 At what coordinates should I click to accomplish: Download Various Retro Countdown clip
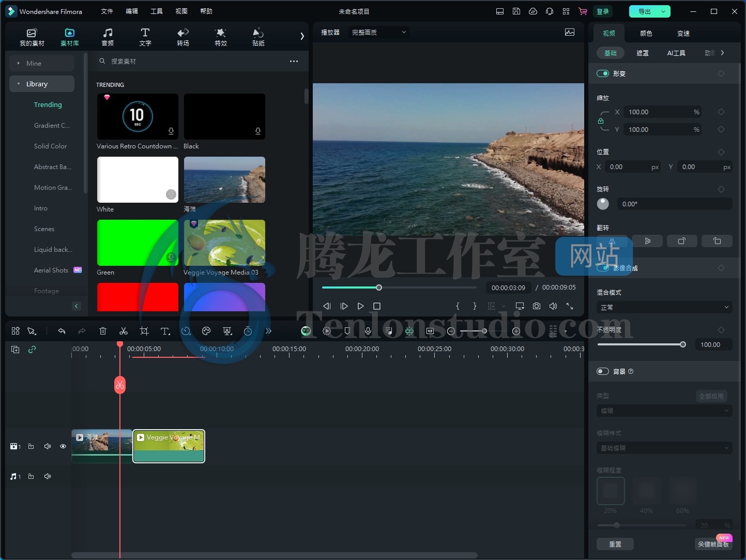click(x=171, y=131)
